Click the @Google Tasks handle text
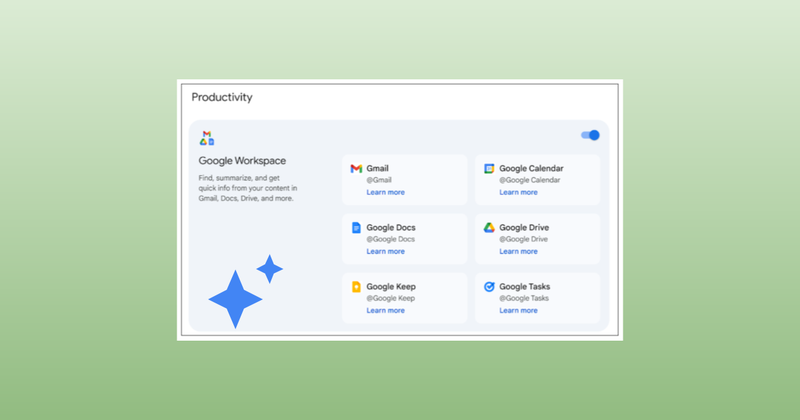Viewport: 800px width, 420px height. [524, 299]
